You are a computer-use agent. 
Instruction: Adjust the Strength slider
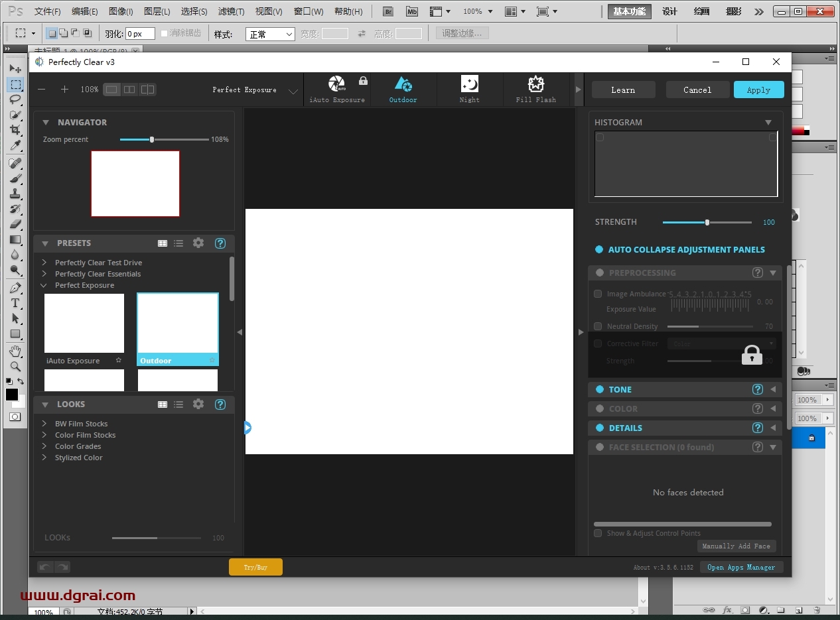tap(707, 223)
